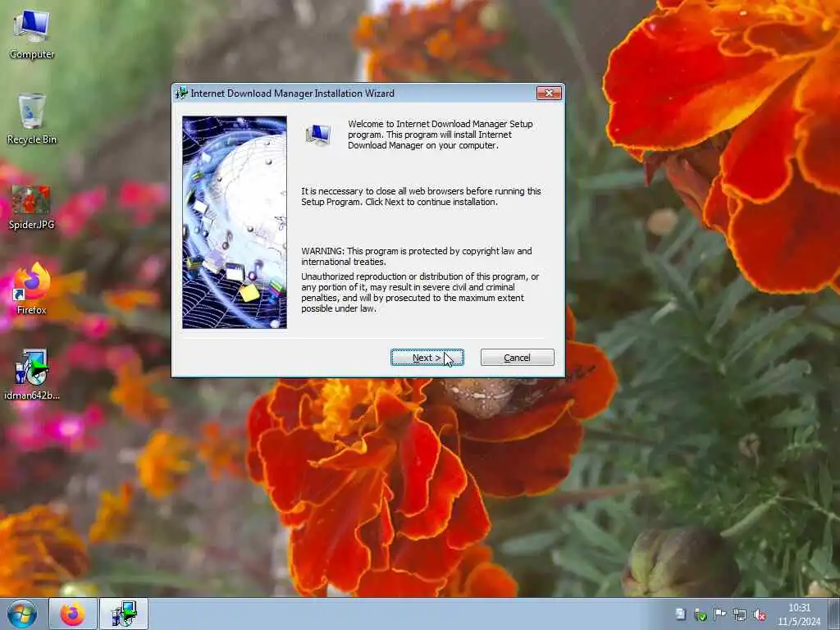Click the 'Internet Download Manager Installation Wizard' title text
The width and height of the screenshot is (840, 630).
click(x=293, y=94)
